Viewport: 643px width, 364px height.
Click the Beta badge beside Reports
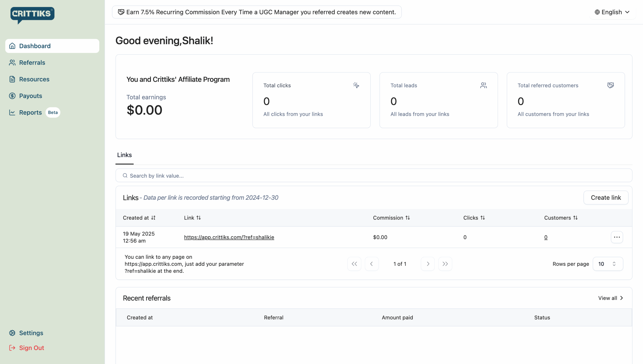[53, 112]
